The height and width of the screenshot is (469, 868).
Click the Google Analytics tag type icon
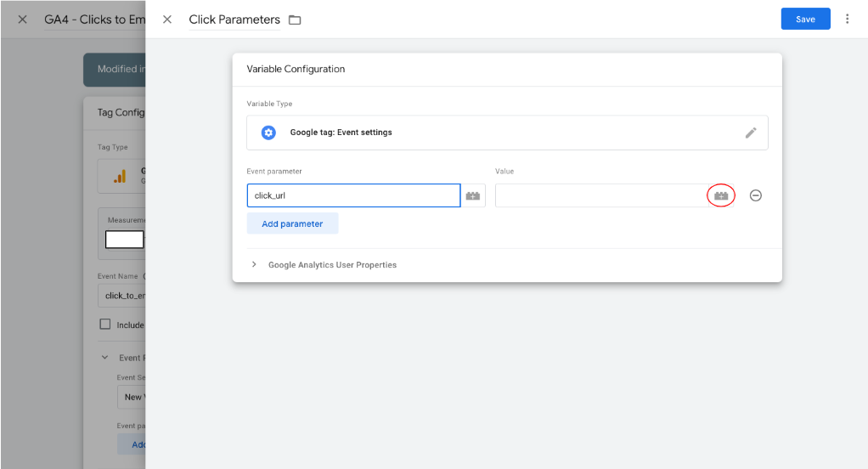[x=120, y=176]
